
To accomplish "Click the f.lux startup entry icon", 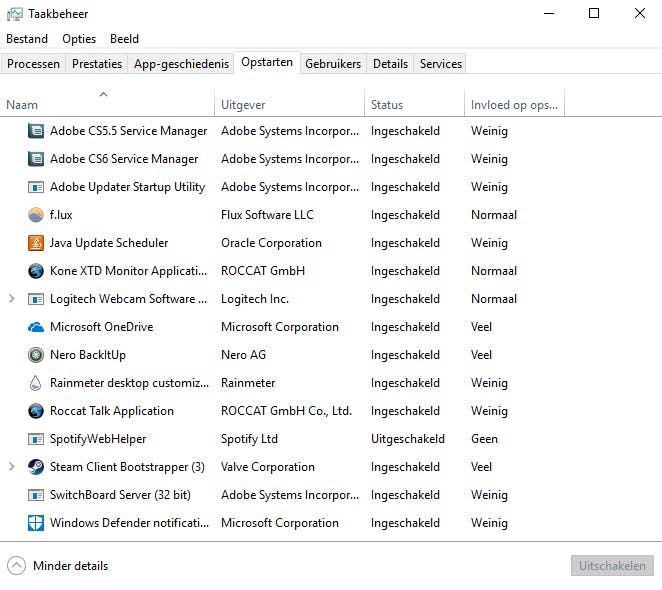I will (36, 215).
